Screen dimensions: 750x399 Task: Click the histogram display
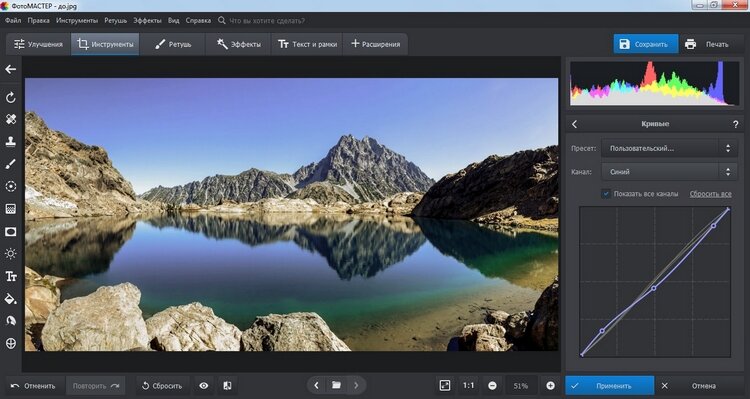[654, 83]
